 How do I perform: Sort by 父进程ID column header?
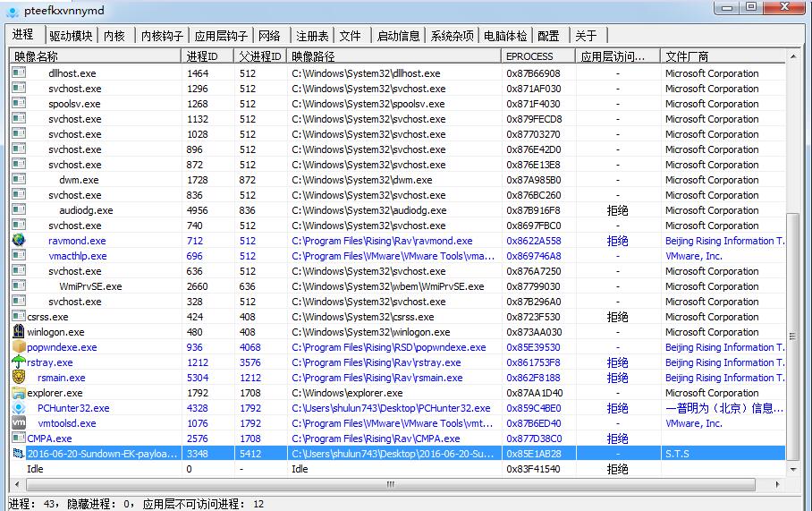point(260,56)
